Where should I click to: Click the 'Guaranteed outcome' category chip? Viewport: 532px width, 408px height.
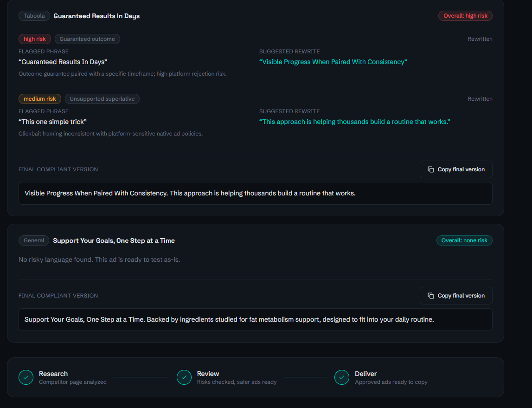coord(87,39)
